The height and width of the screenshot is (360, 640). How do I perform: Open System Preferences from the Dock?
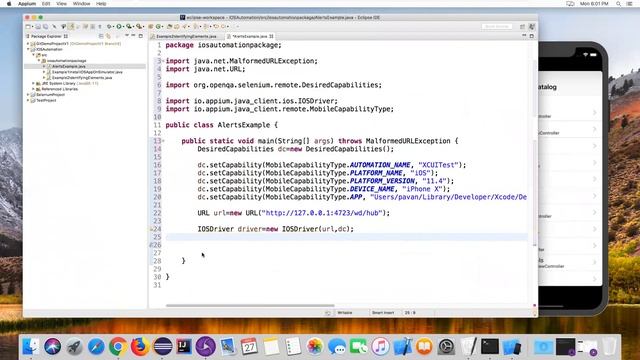(x=446, y=347)
